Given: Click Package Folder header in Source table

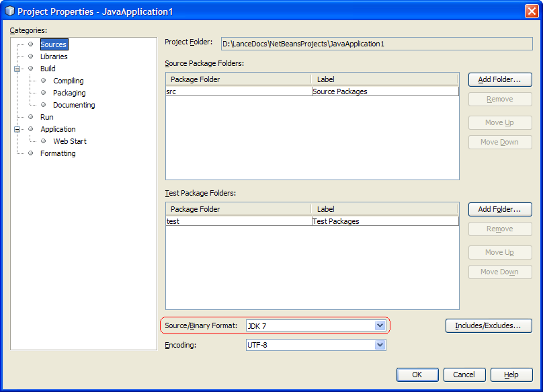Looking at the screenshot, I should pyautogui.click(x=239, y=79).
